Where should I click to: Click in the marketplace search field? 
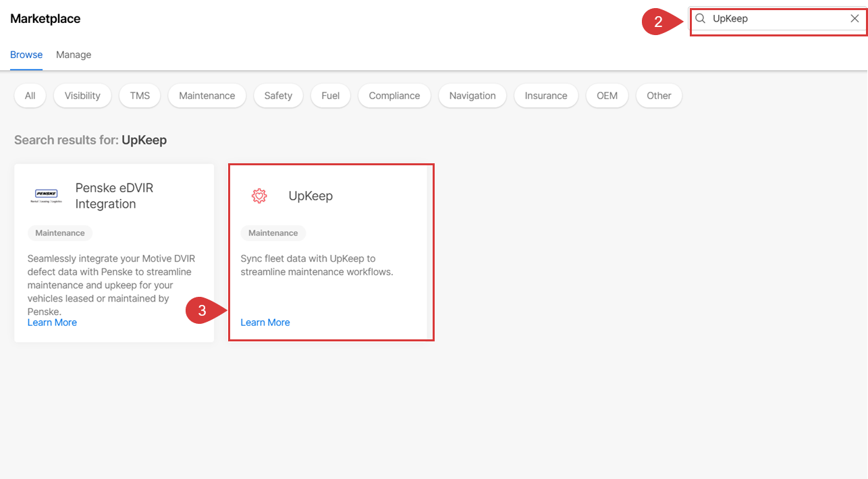[x=776, y=19]
